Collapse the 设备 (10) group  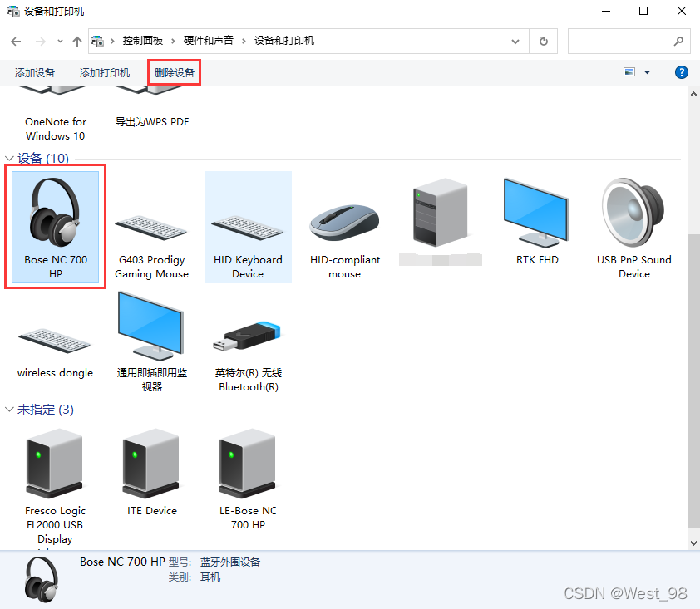click(x=9, y=158)
